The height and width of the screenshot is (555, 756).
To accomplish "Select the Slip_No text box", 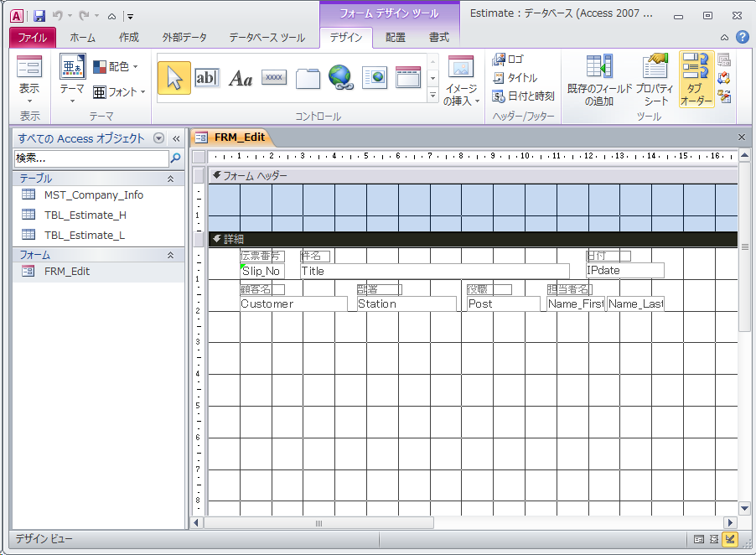I will [262, 271].
